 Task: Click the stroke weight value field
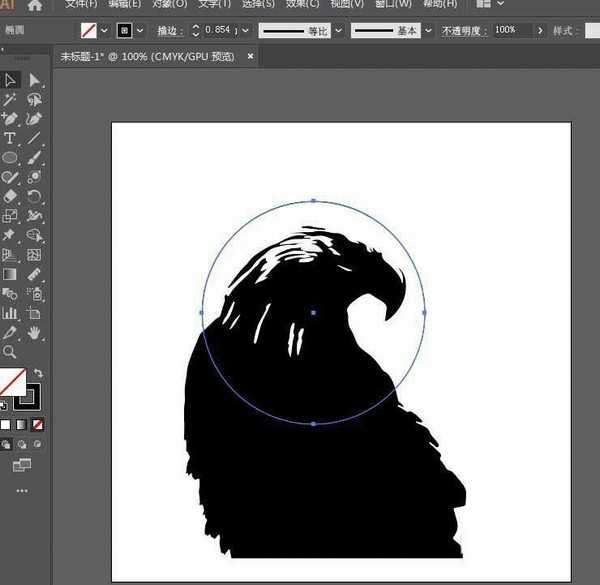[x=217, y=31]
